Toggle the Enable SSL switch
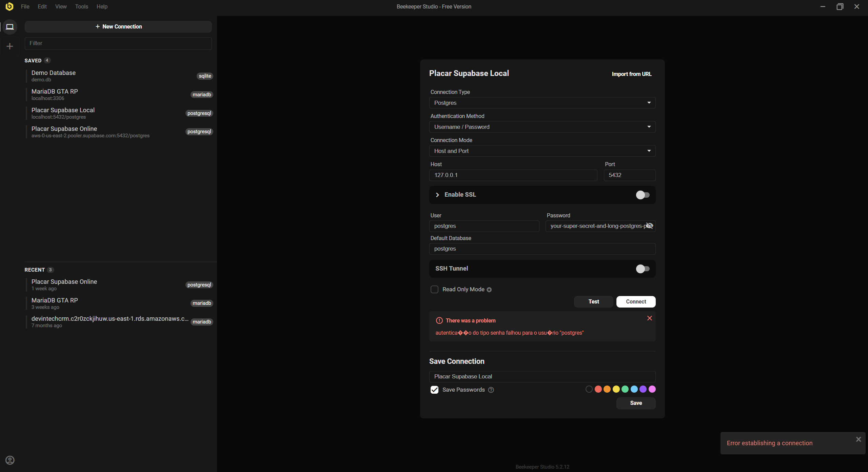This screenshot has width=868, height=472. pos(643,195)
